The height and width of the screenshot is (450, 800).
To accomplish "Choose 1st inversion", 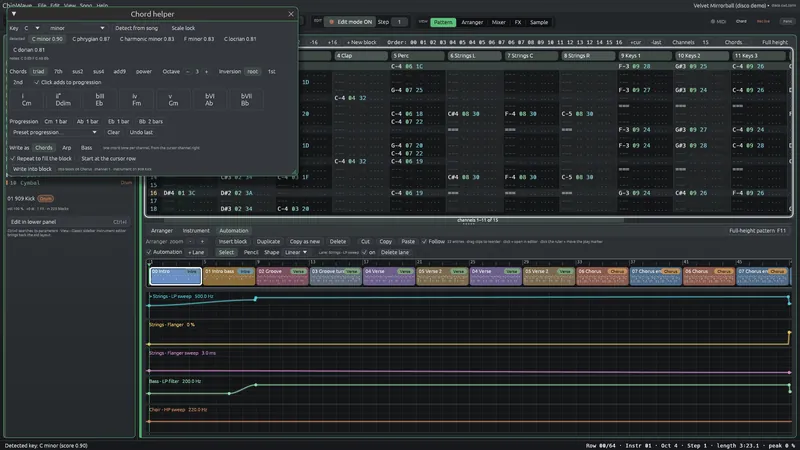I will pyautogui.click(x=271, y=71).
